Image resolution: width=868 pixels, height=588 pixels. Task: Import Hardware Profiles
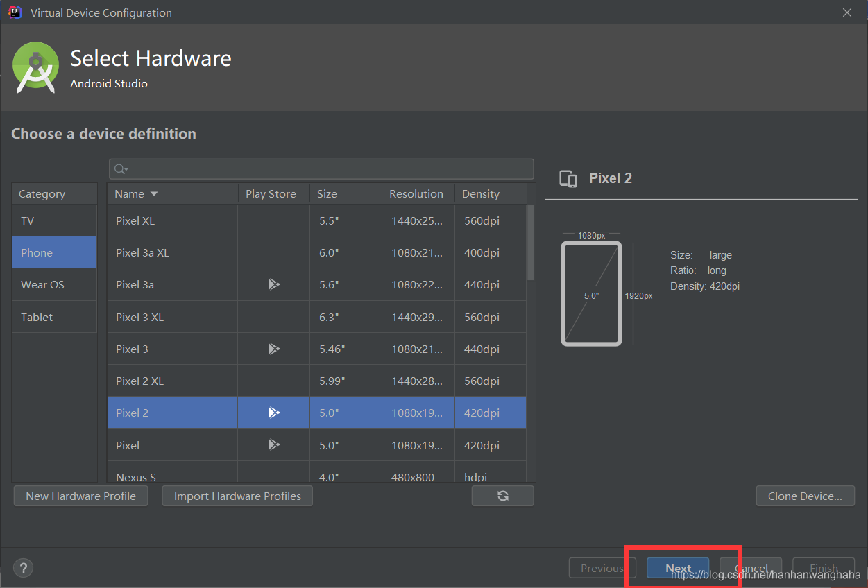[x=237, y=495]
